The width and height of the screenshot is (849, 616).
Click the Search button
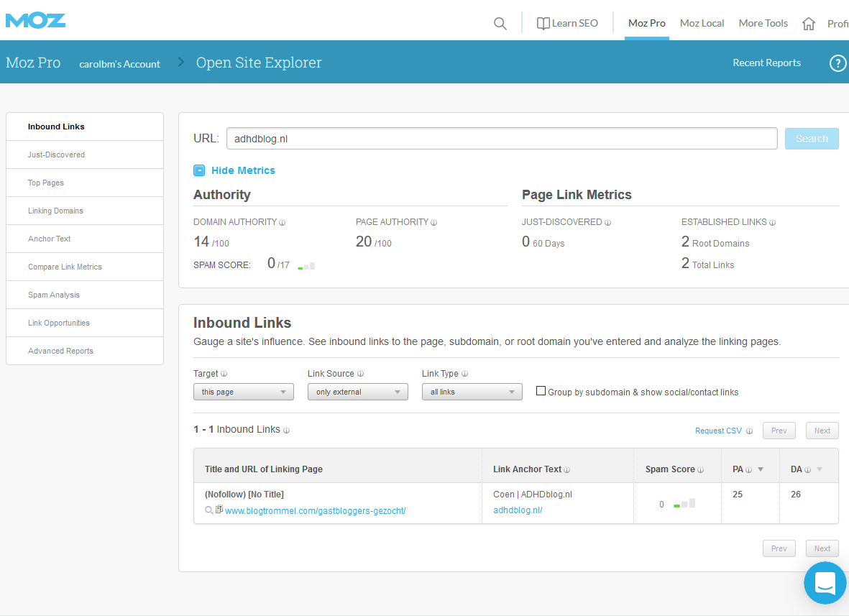click(x=812, y=139)
